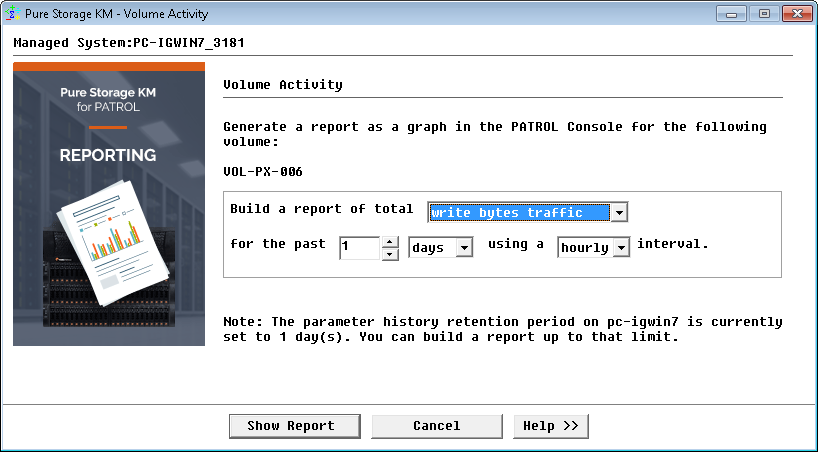Increase the past period value with up arrow
This screenshot has width=818, height=452.
390,242
